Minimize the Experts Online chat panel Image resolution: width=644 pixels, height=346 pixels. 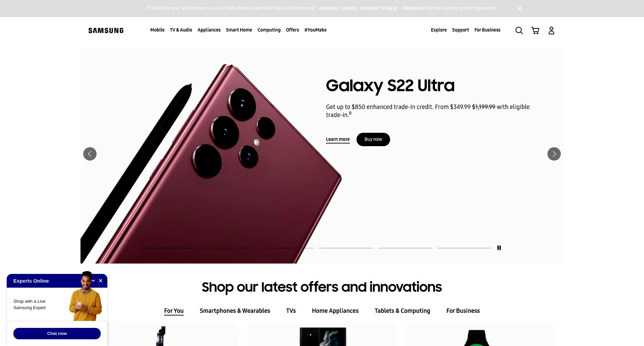pyautogui.click(x=94, y=281)
